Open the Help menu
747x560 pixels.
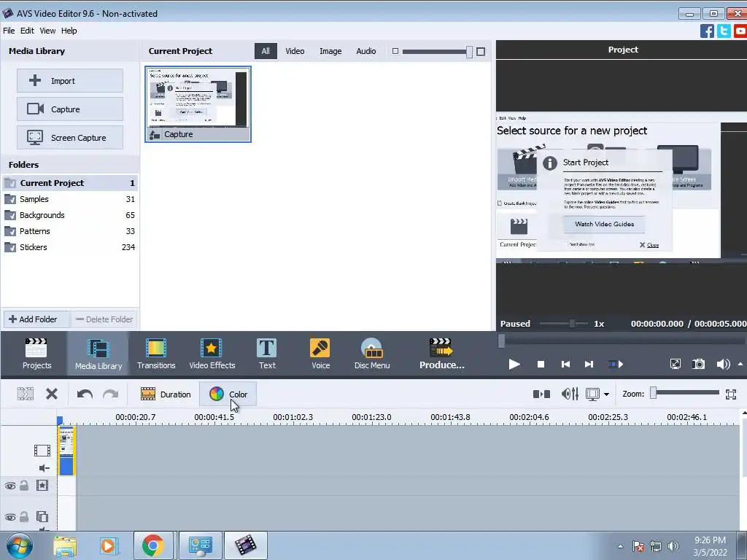tap(69, 31)
